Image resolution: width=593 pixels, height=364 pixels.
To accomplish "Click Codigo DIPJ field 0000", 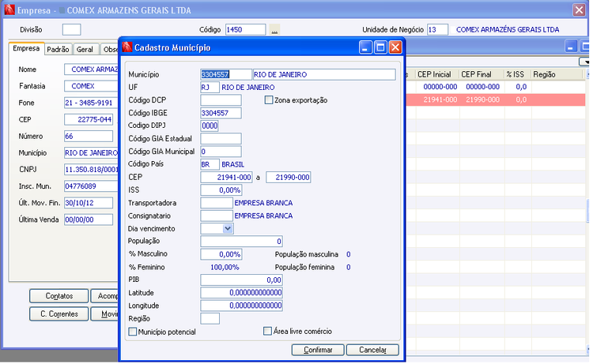I will point(210,126).
